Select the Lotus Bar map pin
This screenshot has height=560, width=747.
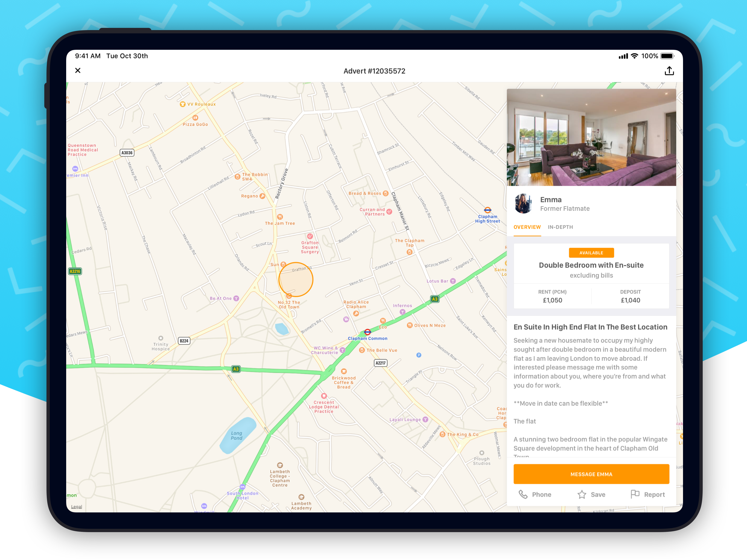[x=453, y=281]
